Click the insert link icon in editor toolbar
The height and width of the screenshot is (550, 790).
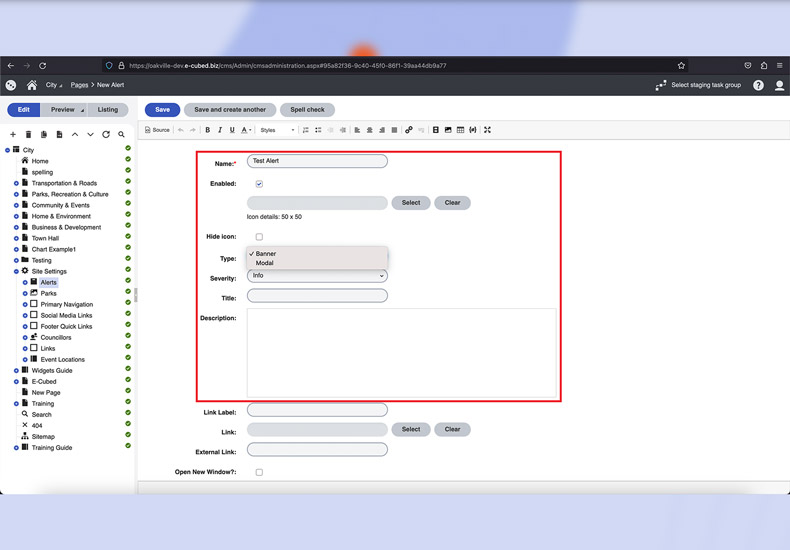point(408,130)
